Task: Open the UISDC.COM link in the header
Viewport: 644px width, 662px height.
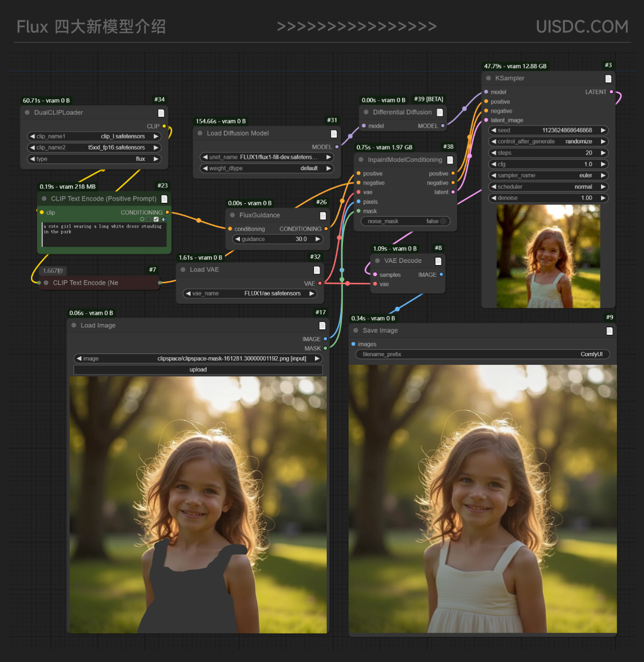Action: point(582,26)
